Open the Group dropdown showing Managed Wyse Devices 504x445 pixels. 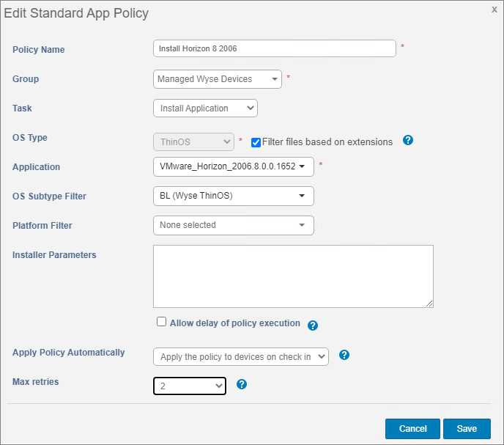pos(218,79)
